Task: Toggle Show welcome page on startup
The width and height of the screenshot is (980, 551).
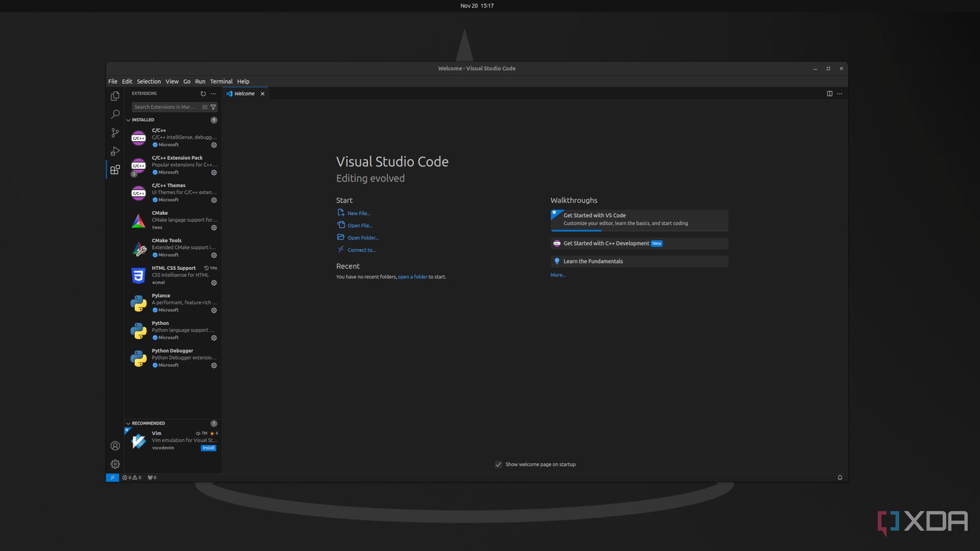Action: pos(498,464)
